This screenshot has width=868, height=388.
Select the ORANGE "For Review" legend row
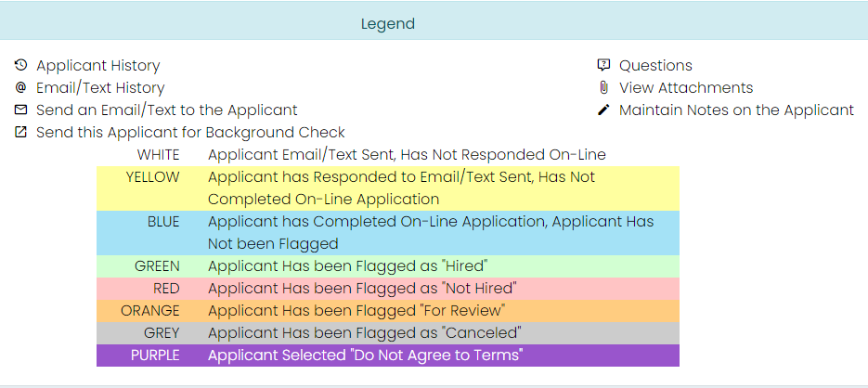click(x=388, y=311)
